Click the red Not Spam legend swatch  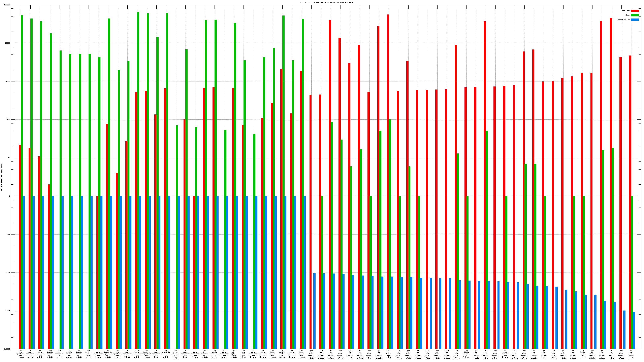pos(635,11)
